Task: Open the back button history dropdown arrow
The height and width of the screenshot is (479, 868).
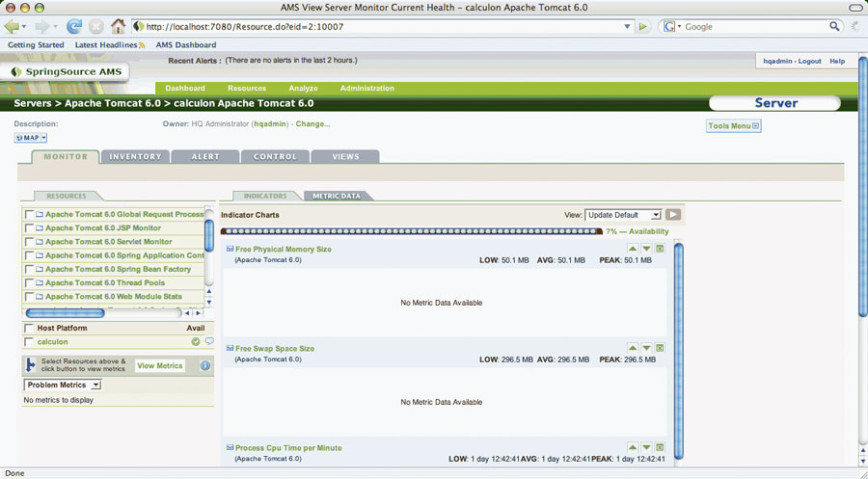Action: coord(24,27)
